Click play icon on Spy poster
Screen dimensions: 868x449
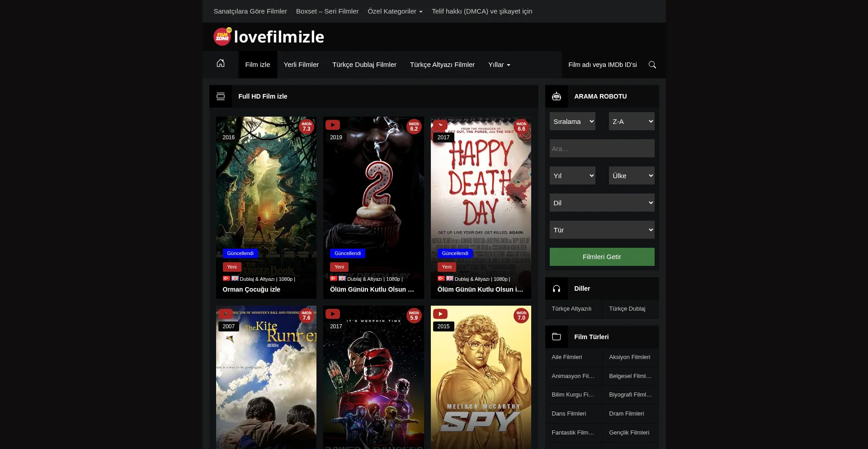pyautogui.click(x=440, y=314)
